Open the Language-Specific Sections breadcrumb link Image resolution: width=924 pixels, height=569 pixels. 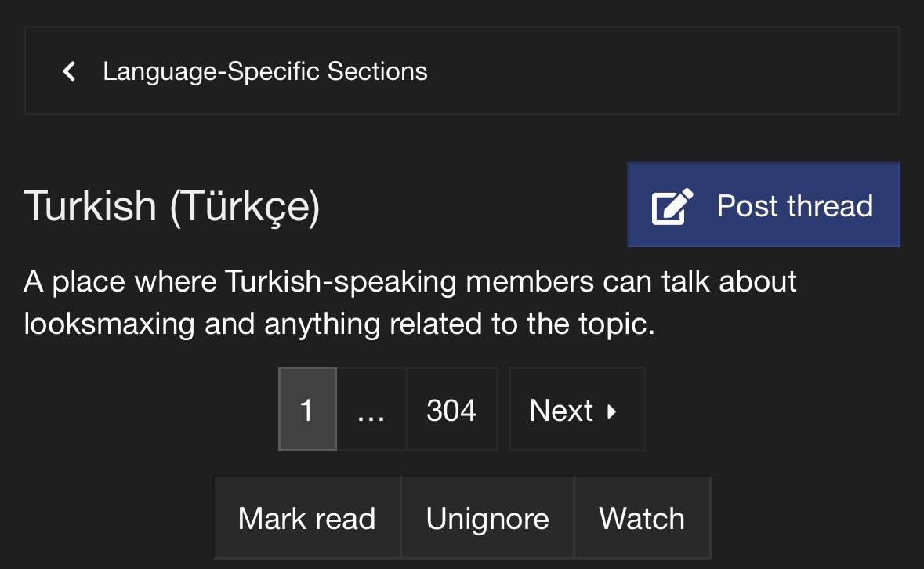265,71
